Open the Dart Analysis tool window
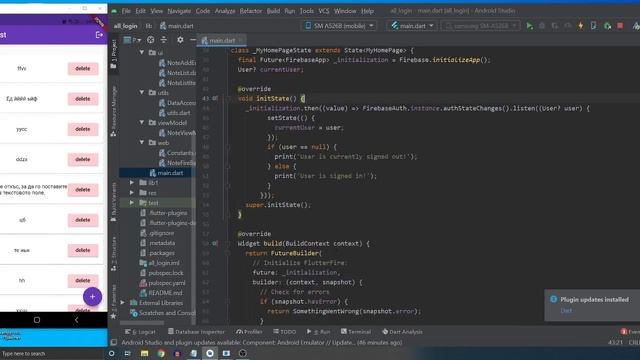This screenshot has height=360, width=640. pos(402,332)
